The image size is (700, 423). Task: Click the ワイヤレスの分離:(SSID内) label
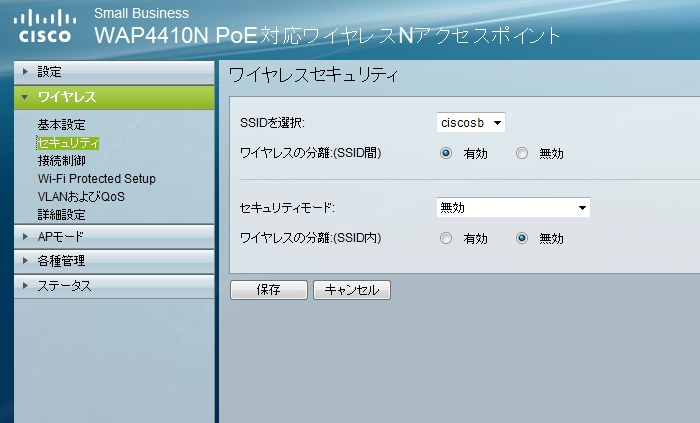(311, 238)
